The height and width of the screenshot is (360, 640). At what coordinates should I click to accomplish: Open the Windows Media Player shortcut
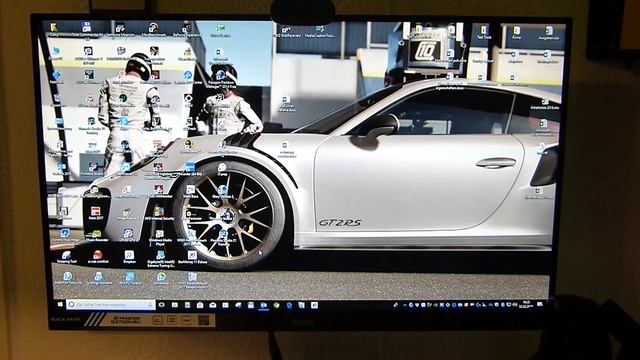pos(160,238)
